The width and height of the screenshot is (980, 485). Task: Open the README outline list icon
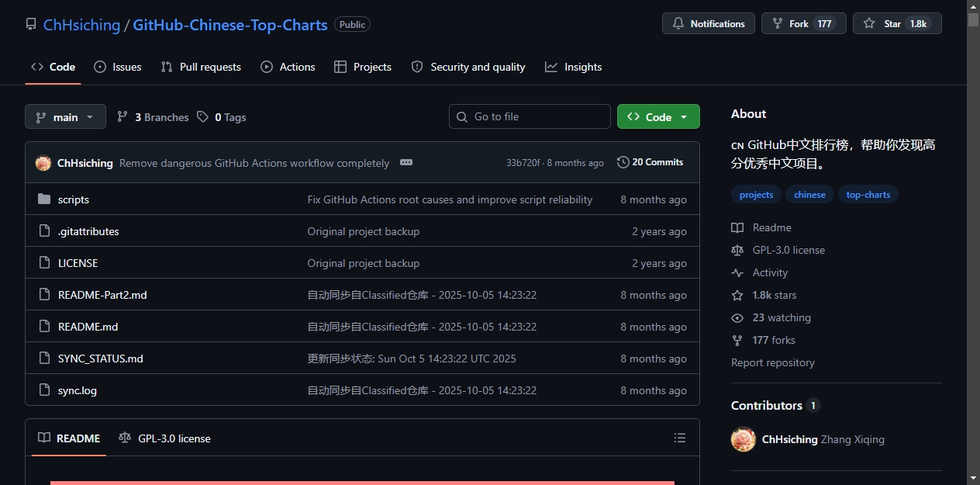coord(680,438)
